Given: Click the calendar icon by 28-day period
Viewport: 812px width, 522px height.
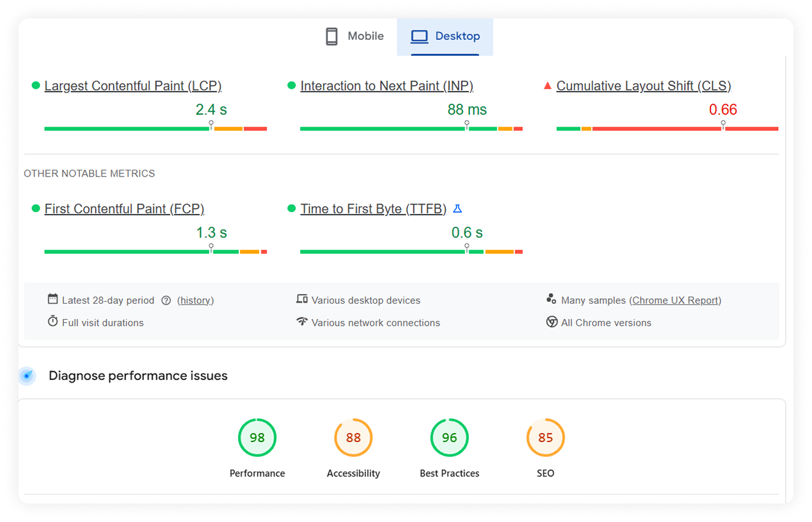Looking at the screenshot, I should (53, 299).
